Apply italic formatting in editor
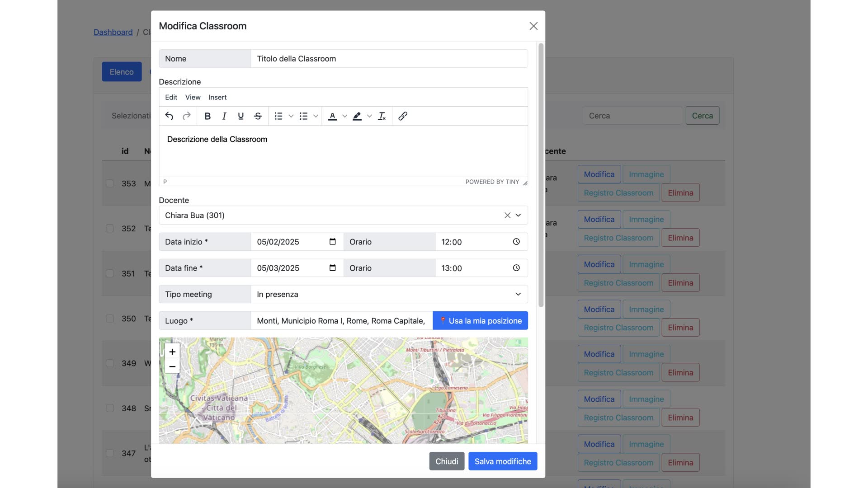The image size is (868, 488). pyautogui.click(x=224, y=116)
